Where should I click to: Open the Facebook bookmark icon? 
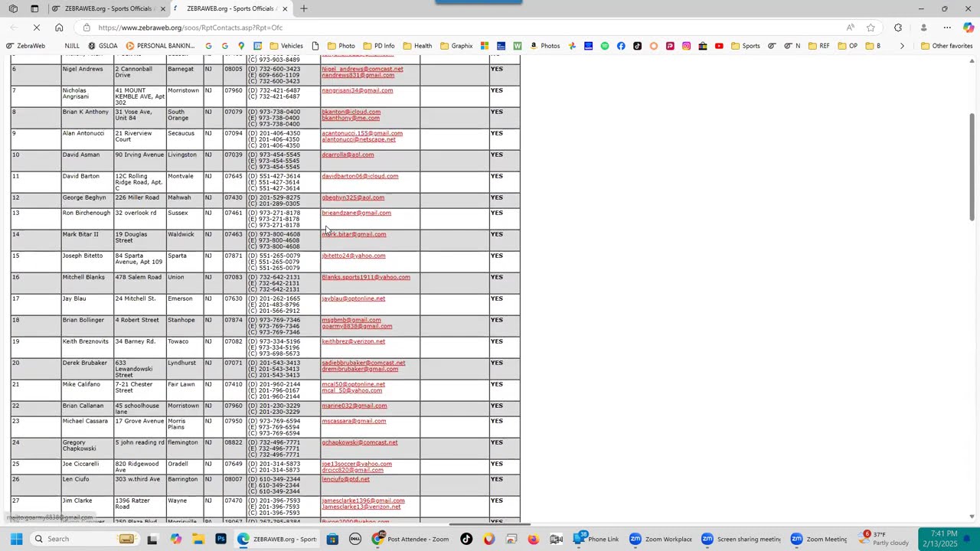621,46
